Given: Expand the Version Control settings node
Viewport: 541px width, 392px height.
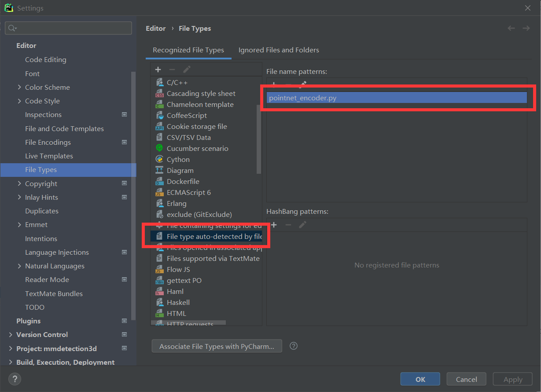Looking at the screenshot, I should coord(11,334).
